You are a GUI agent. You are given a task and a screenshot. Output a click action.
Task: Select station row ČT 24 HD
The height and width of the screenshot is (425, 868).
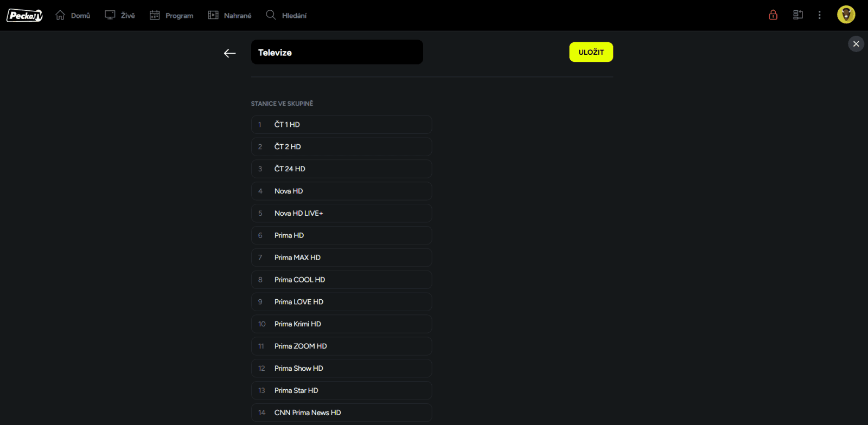pos(341,169)
